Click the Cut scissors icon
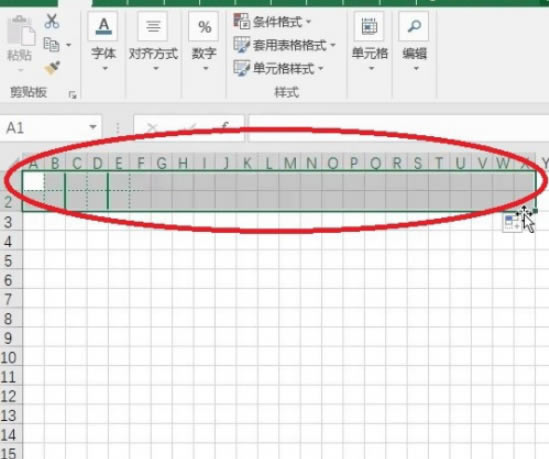 click(x=52, y=21)
